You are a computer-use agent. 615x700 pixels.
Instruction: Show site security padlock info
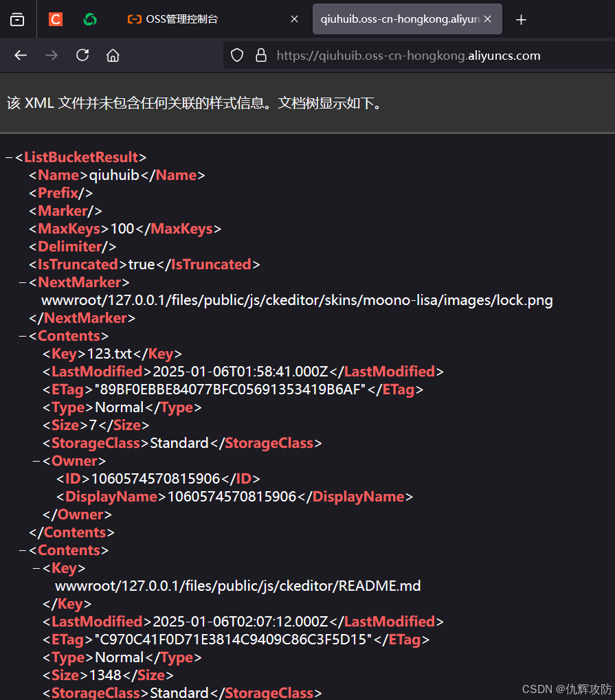coord(261,56)
